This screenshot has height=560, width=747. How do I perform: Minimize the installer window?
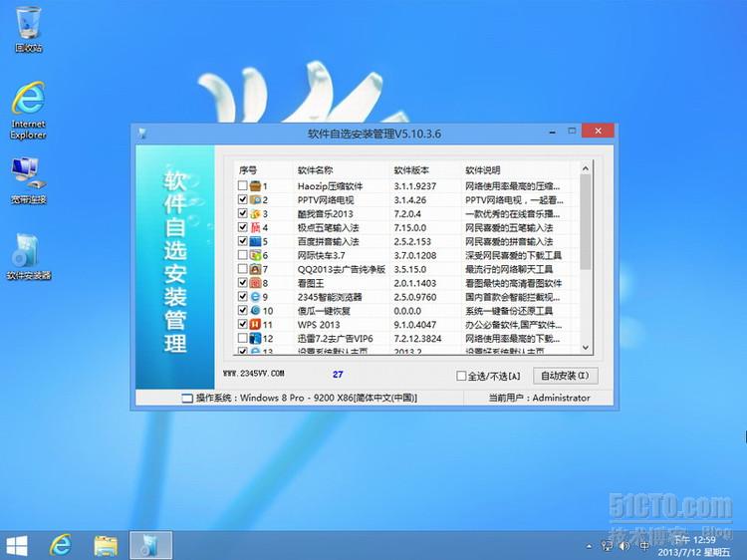552,132
